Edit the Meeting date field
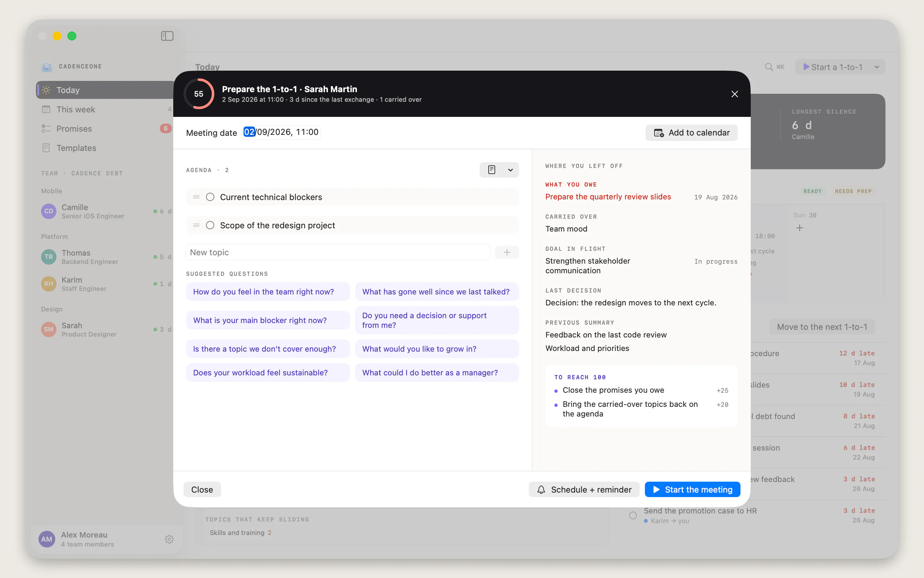This screenshot has height=578, width=924. [281, 132]
